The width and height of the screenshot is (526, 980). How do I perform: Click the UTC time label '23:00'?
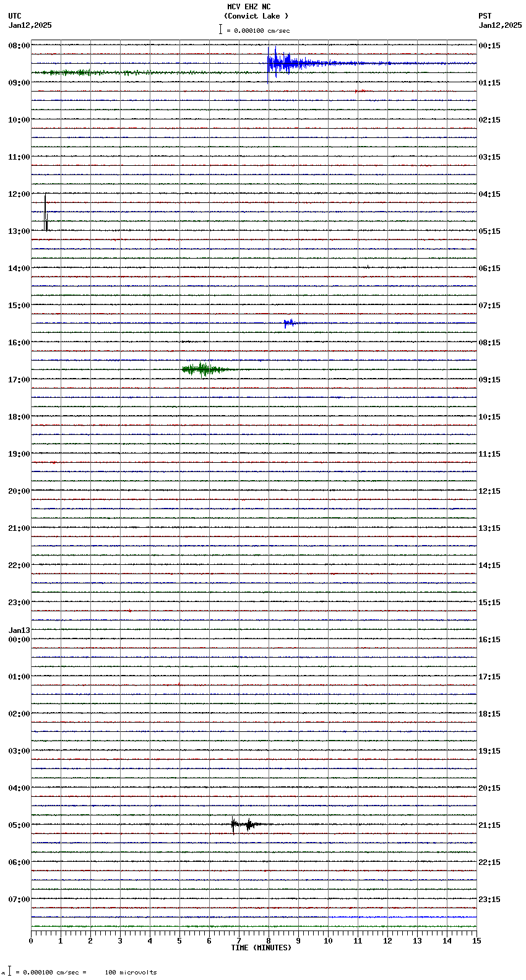pyautogui.click(x=19, y=603)
